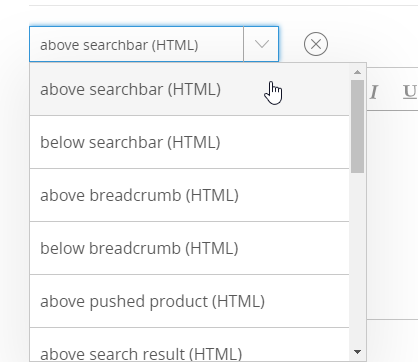
Task: Pick below breadcrumb (HTML) option
Action: pyautogui.click(x=189, y=248)
